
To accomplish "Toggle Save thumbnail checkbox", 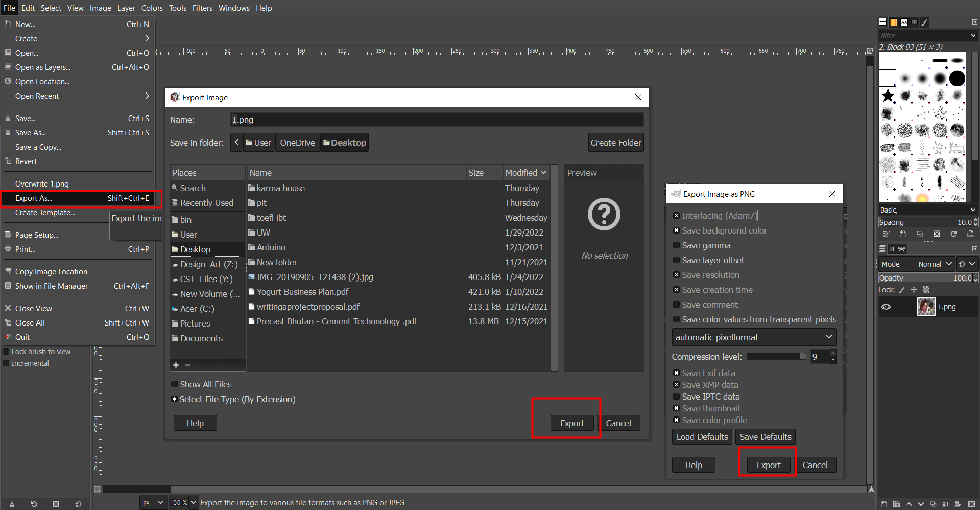I will coord(676,408).
